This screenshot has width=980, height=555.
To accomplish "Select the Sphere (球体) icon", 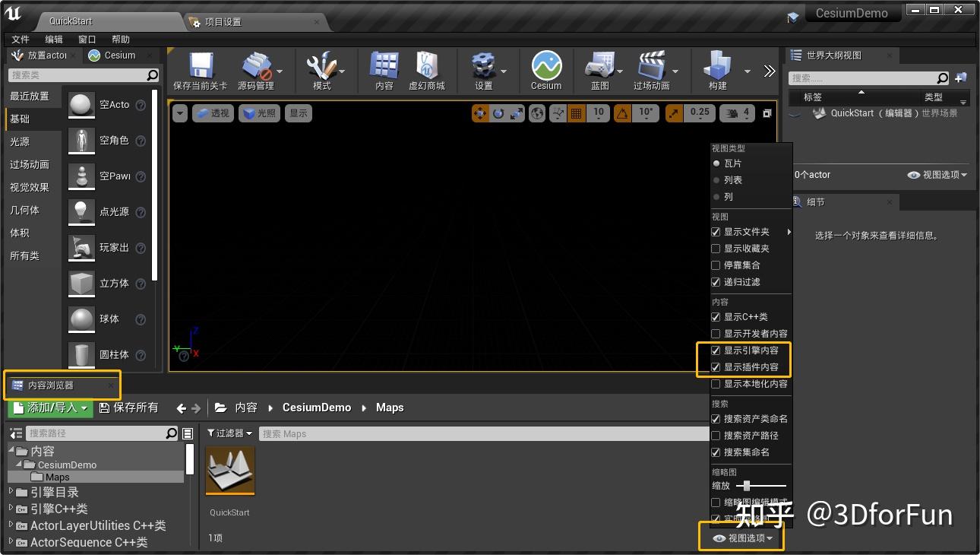I will pos(81,319).
